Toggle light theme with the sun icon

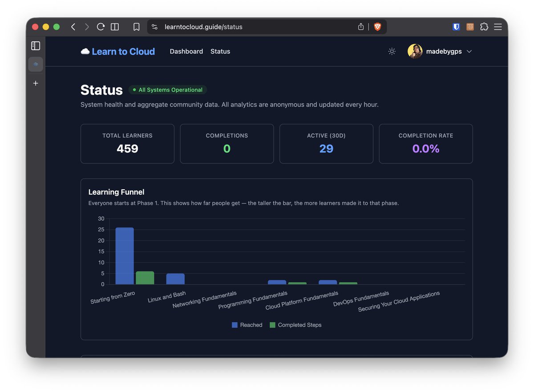392,52
